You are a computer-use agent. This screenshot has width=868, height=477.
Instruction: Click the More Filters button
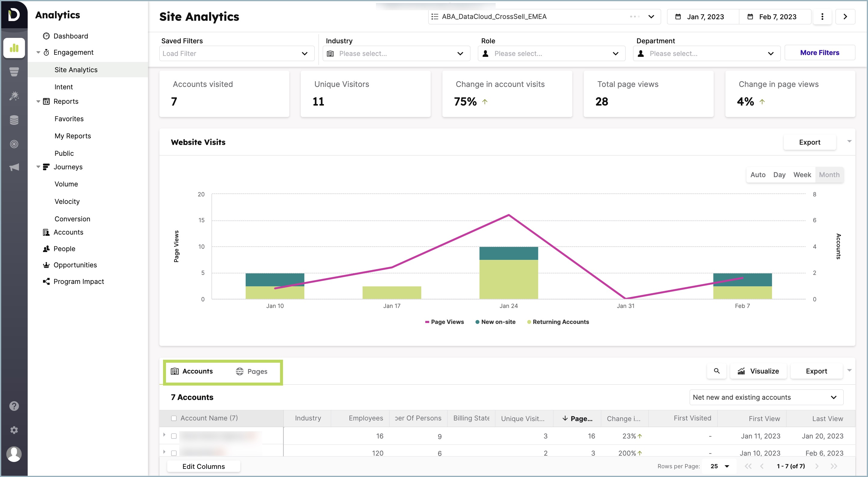[x=820, y=53]
